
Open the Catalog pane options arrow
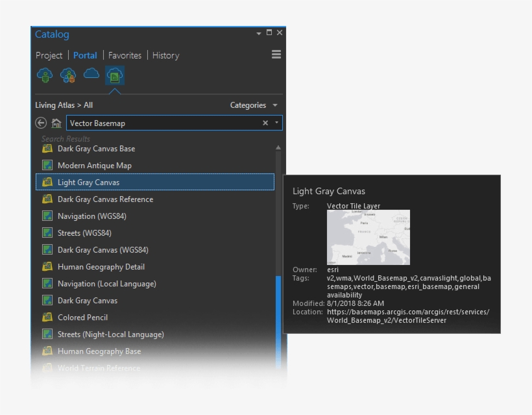[259, 33]
